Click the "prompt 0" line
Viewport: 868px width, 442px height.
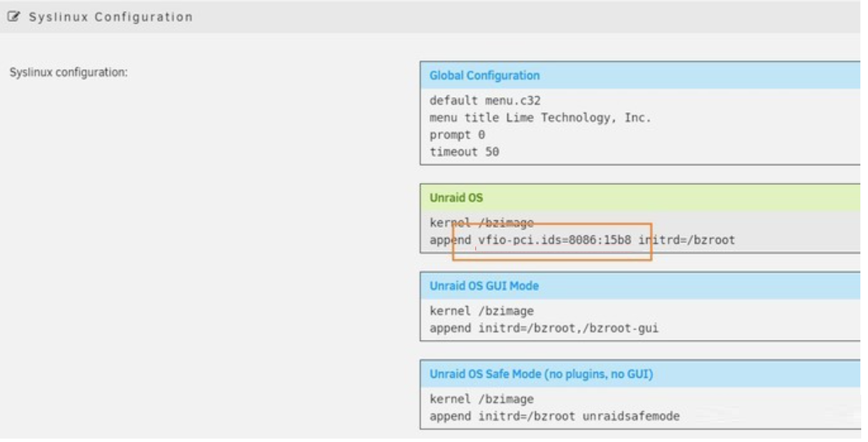click(457, 135)
